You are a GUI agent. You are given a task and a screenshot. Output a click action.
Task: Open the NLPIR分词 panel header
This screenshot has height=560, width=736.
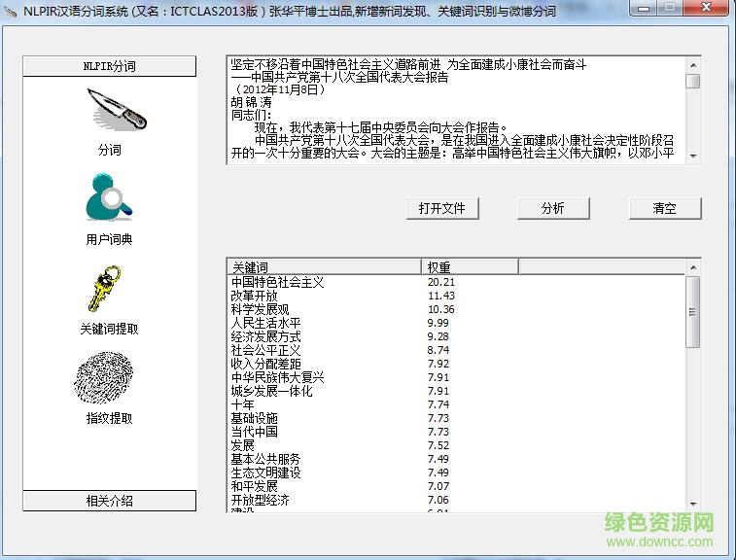[109, 66]
